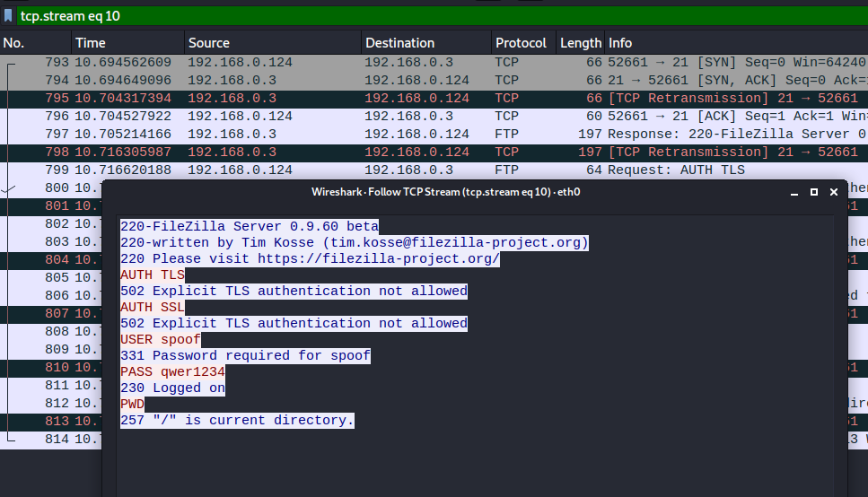Click the USER spoof line

[161, 339]
